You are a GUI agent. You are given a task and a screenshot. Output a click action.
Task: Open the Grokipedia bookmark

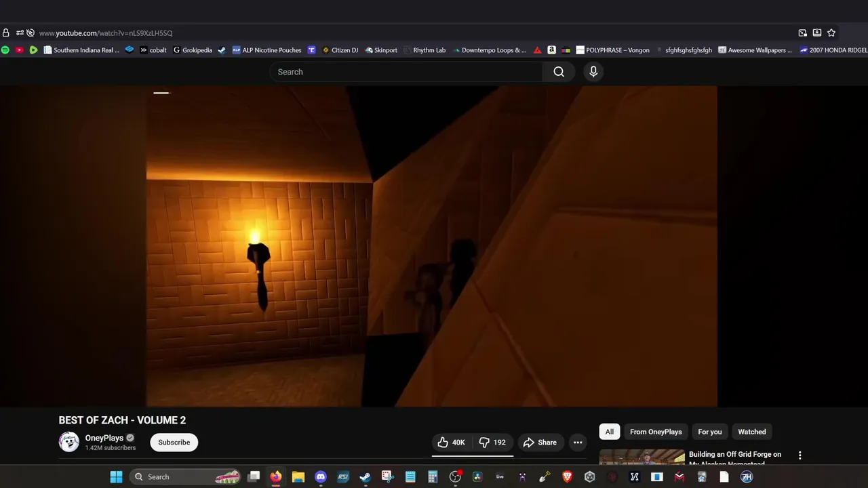point(193,50)
